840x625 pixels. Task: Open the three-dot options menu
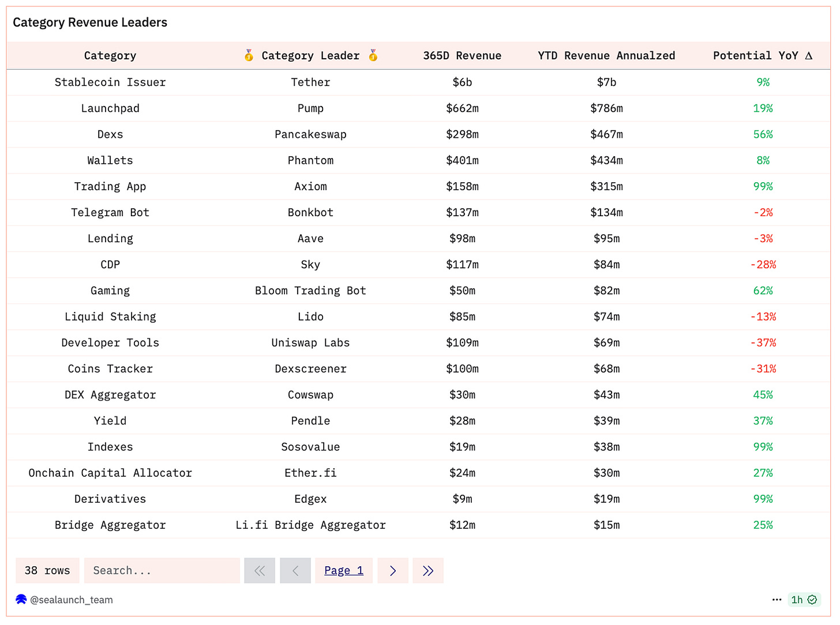pos(777,600)
